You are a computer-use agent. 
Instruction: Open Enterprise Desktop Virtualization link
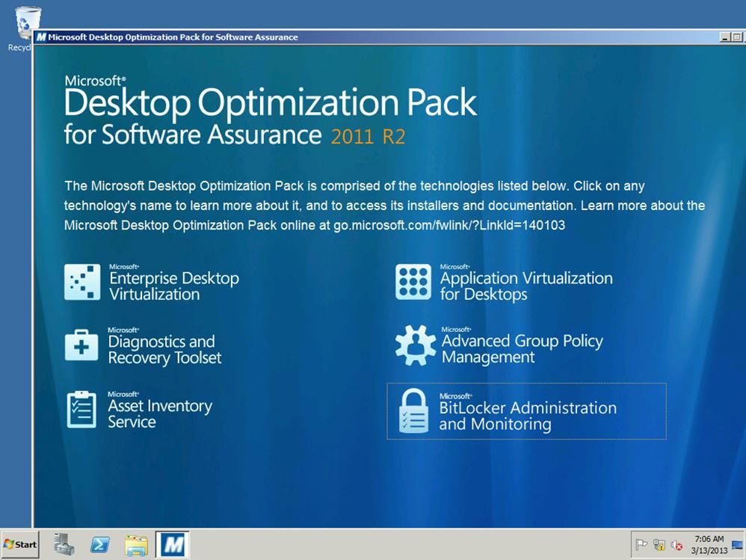click(174, 286)
